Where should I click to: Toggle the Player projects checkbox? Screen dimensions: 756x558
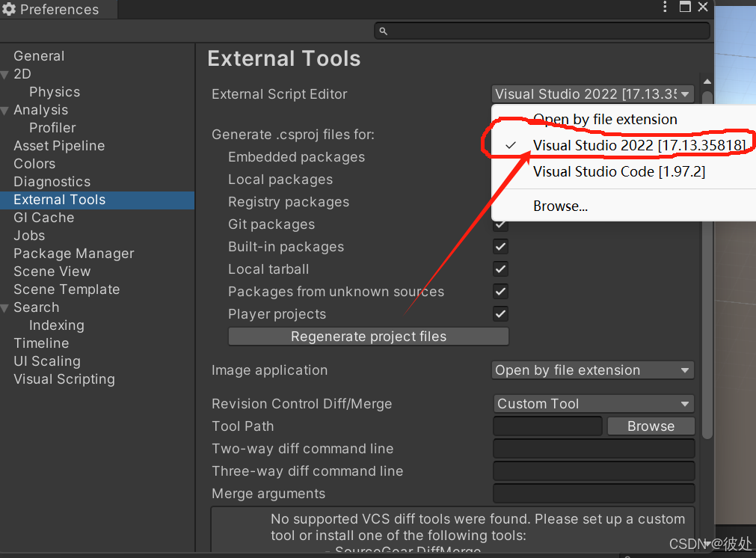(500, 314)
